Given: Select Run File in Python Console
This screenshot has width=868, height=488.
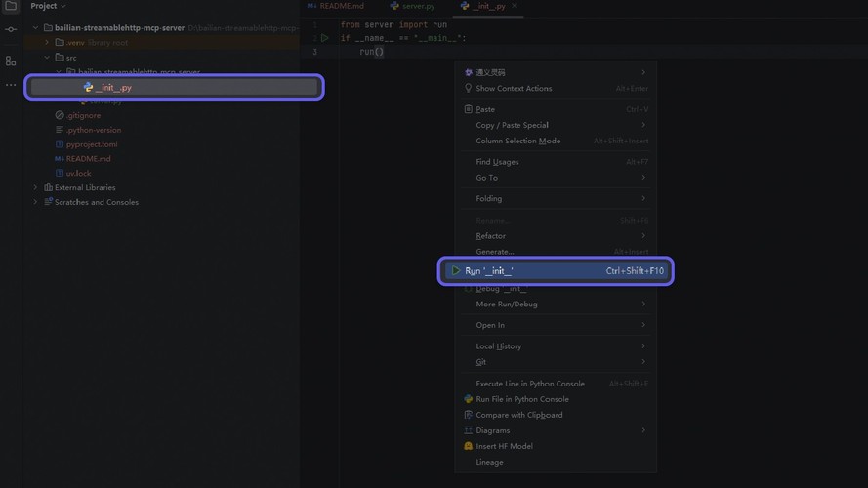Looking at the screenshot, I should coord(521,399).
